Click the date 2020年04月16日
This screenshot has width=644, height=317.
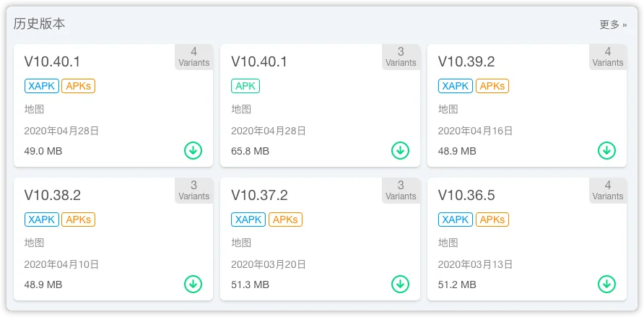pos(475,131)
